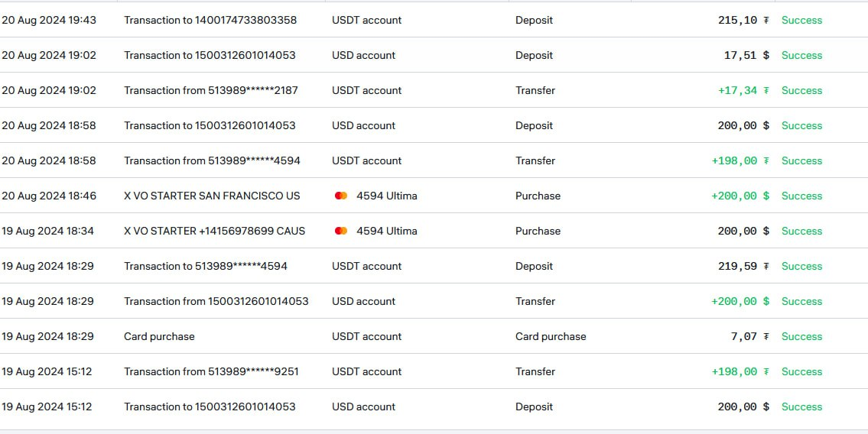Image resolution: width=868 pixels, height=434 pixels.
Task: Select transaction from 513989******2187
Action: click(x=210, y=90)
